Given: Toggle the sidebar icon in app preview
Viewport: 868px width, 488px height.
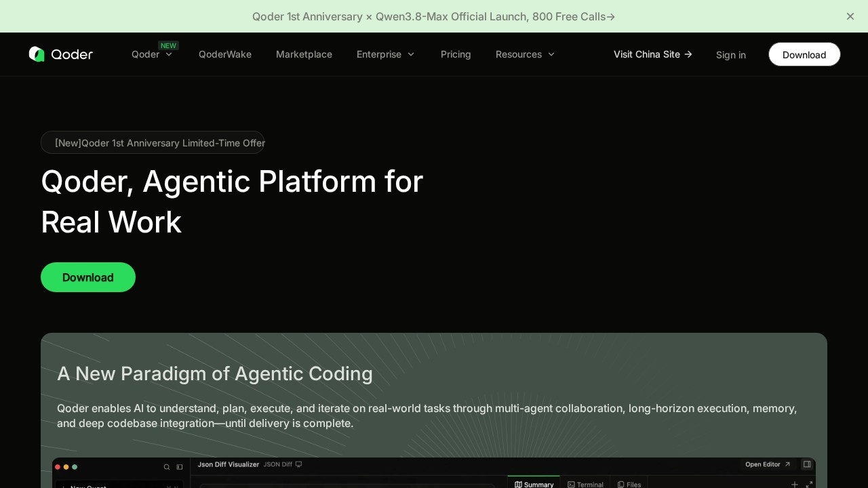Looking at the screenshot, I should click(x=180, y=467).
